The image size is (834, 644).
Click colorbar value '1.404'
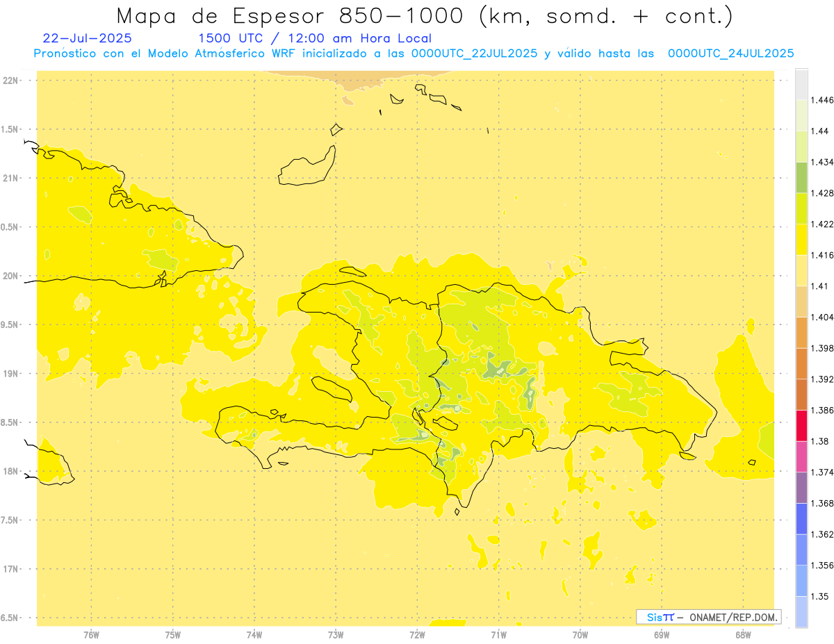822,317
